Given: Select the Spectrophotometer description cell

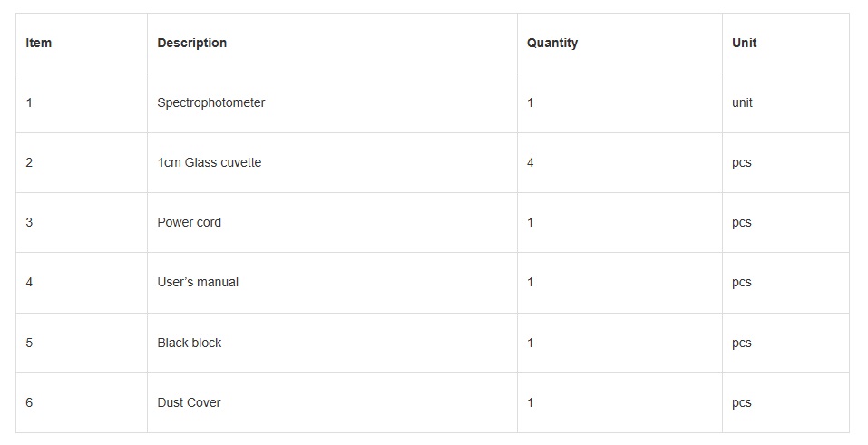Looking at the screenshot, I should click(211, 102).
